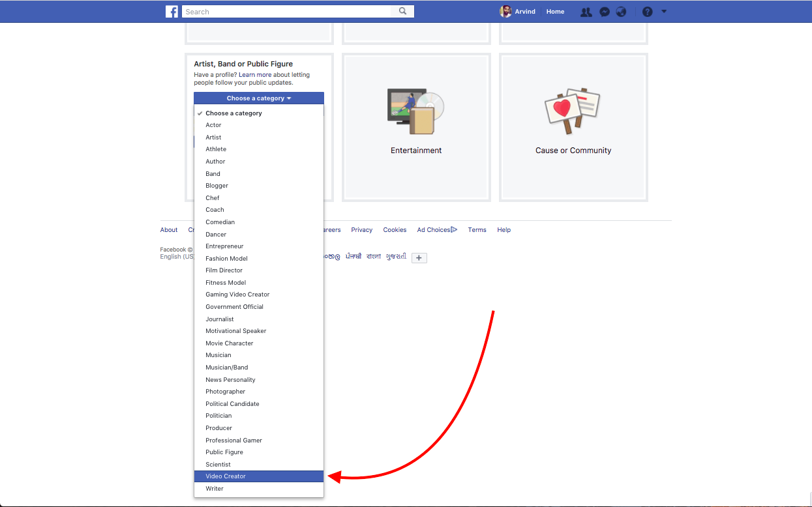The height and width of the screenshot is (507, 812).
Task: Open the Messenger icon
Action: click(x=605, y=12)
